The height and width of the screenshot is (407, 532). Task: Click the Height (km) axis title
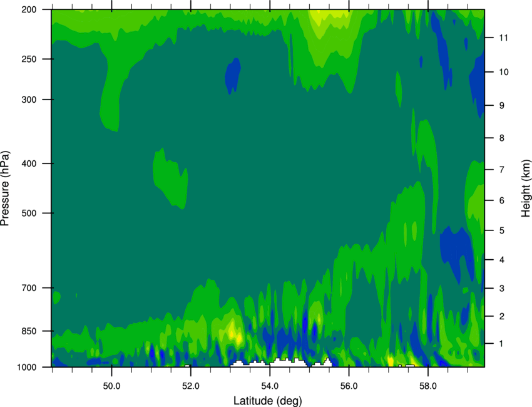click(526, 188)
